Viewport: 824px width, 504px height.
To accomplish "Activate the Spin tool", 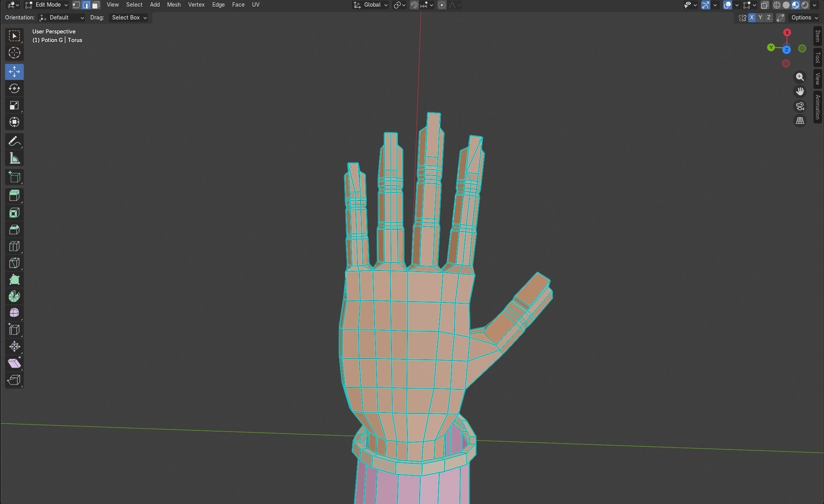I will pyautogui.click(x=14, y=296).
